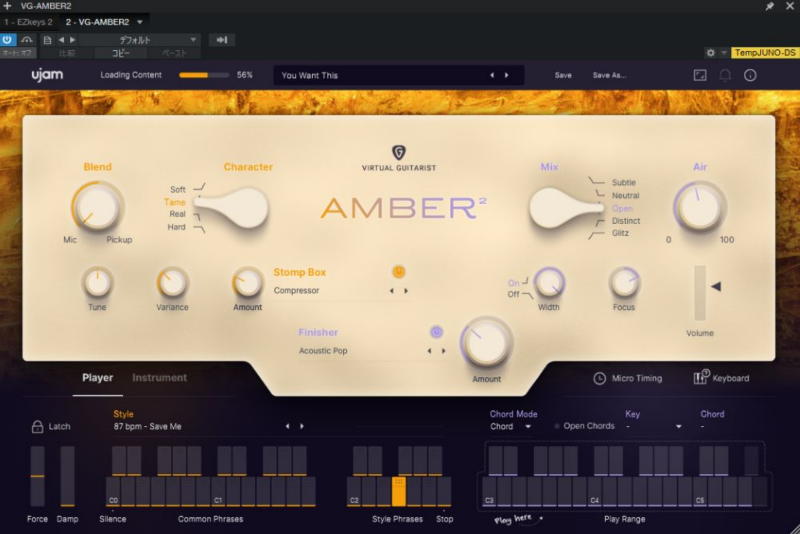Screen dimensions: 800x534
Task: Click the Virtual Guitarist pick logo
Action: click(399, 152)
